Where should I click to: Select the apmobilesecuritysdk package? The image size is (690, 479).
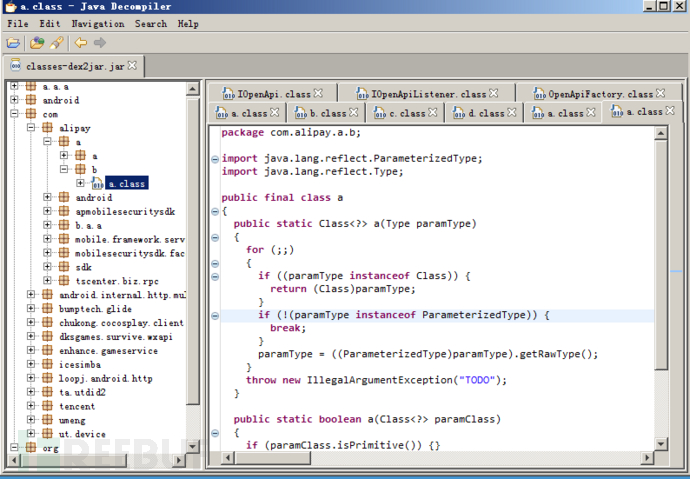tap(125, 212)
